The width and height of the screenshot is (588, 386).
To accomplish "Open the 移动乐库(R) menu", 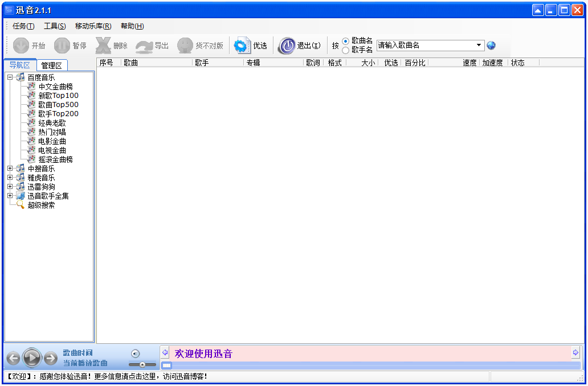I will [93, 26].
